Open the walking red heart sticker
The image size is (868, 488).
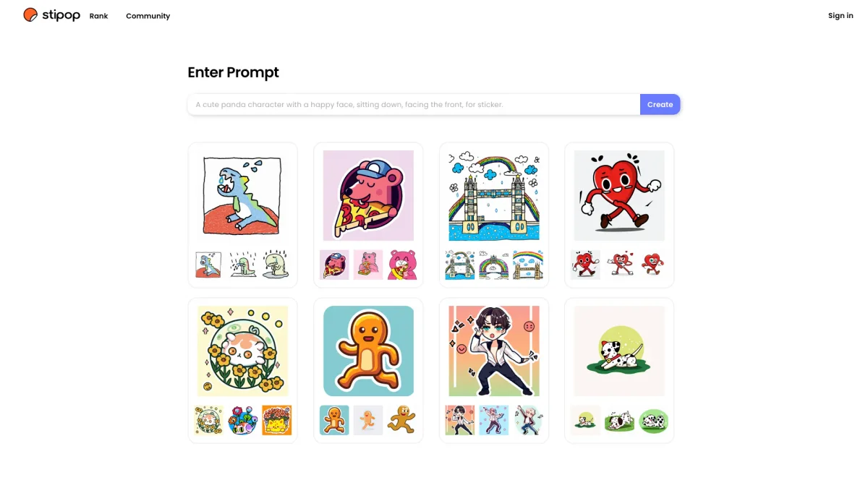tap(619, 195)
